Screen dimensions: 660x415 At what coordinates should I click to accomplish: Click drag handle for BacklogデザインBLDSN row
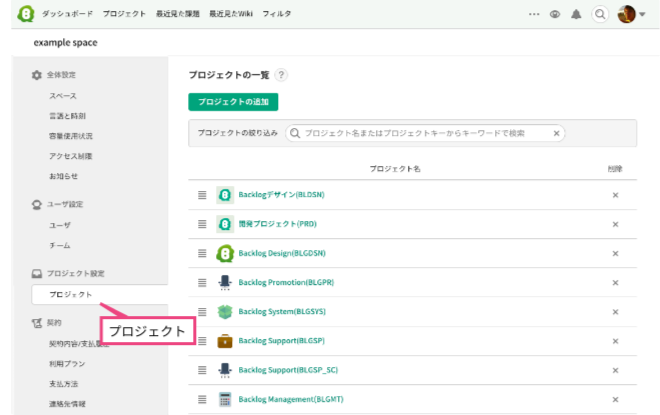click(x=202, y=195)
